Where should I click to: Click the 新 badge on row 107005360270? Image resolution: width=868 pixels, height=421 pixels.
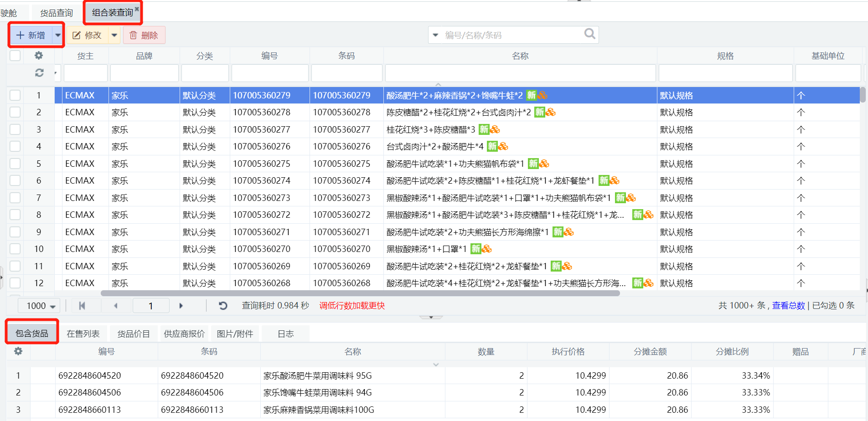[475, 249]
